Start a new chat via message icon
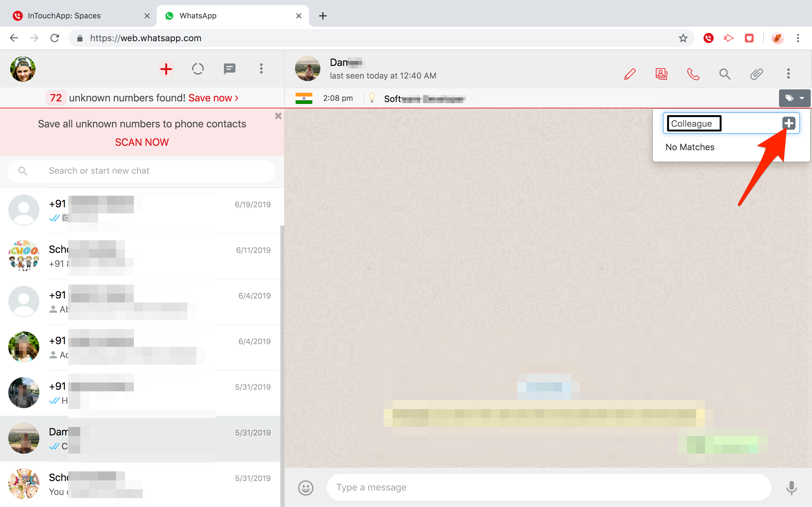 [230, 69]
